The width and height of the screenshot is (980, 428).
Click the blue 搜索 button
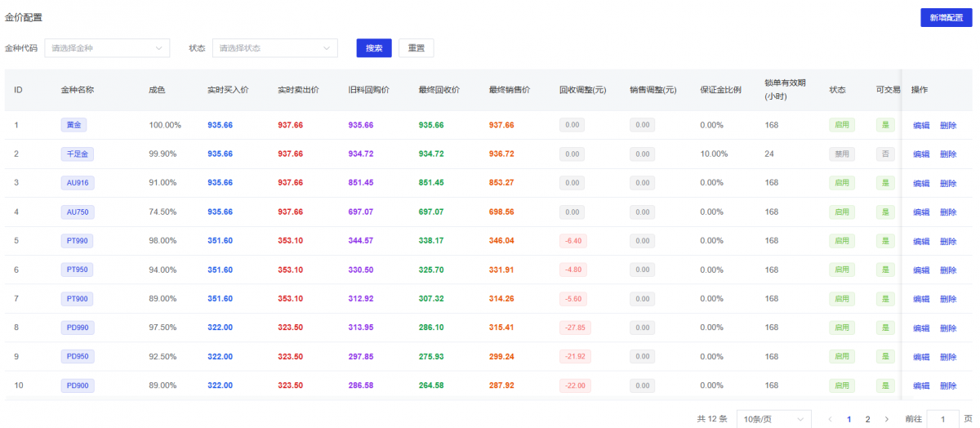(374, 48)
